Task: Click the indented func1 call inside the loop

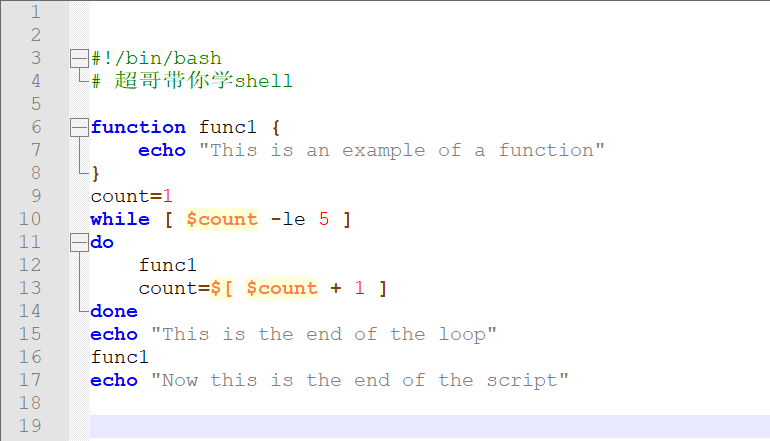Action: tap(168, 265)
